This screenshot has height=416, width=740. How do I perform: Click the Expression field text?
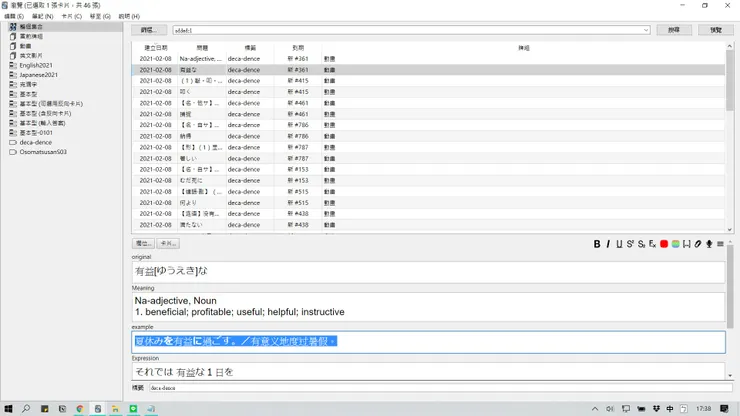tap(428, 371)
